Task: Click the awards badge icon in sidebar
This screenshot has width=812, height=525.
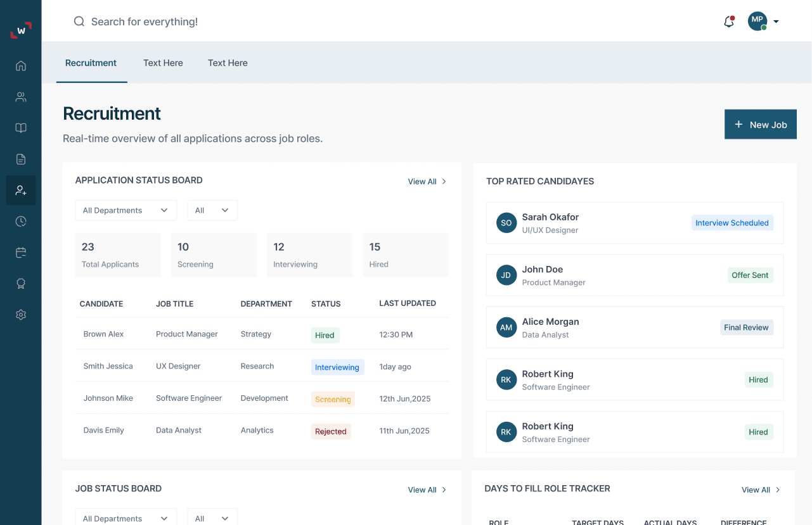Action: click(21, 283)
